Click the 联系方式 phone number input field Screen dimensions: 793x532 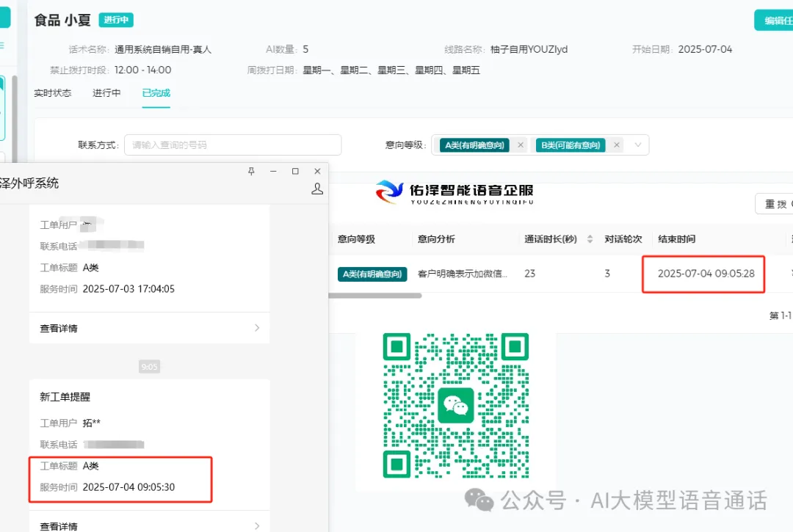click(232, 145)
